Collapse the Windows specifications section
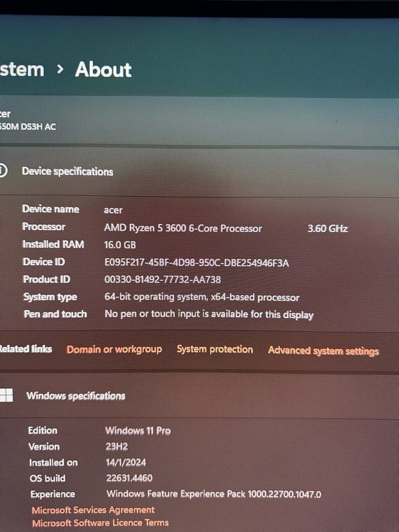Viewport: 399px width, 532px height. click(76, 396)
